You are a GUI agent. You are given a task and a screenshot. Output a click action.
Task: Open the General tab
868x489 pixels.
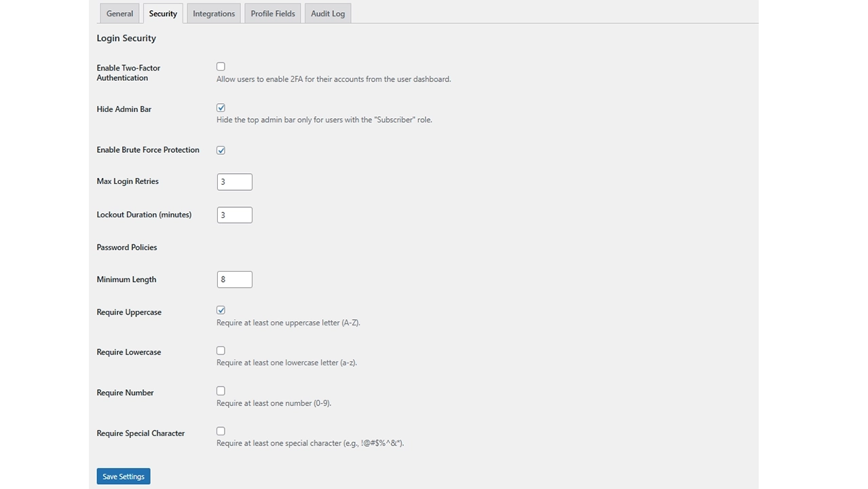pos(119,14)
